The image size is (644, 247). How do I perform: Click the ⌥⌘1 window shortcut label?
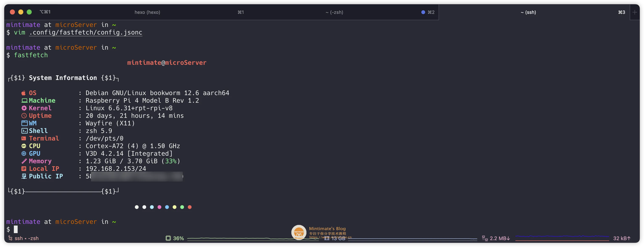pos(45,12)
